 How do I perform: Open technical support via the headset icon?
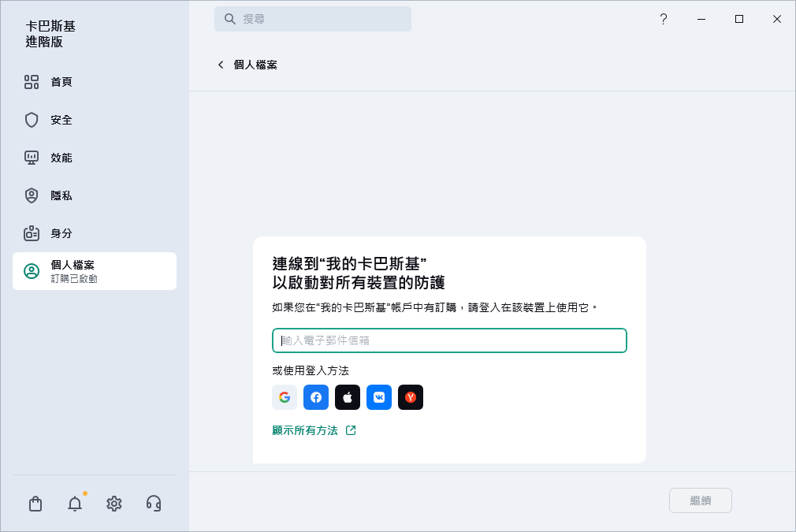click(x=154, y=503)
